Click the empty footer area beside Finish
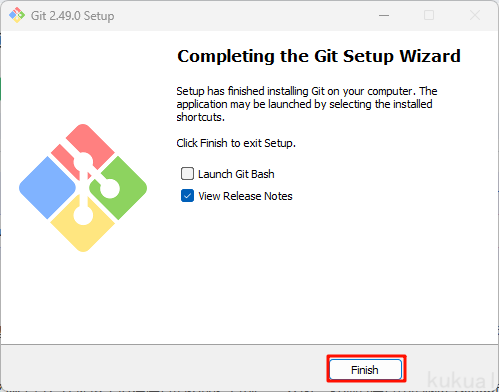This screenshot has height=392, width=499. tap(163, 368)
